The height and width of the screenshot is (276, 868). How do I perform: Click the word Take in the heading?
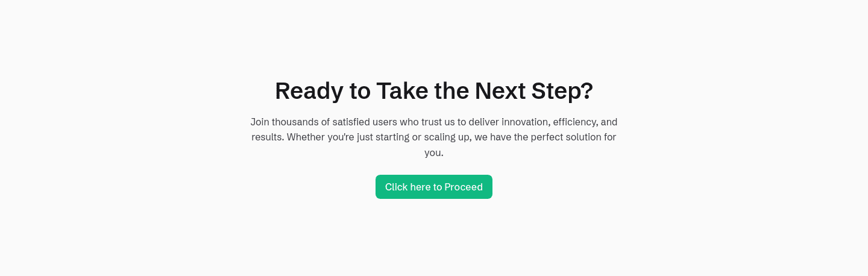point(401,91)
